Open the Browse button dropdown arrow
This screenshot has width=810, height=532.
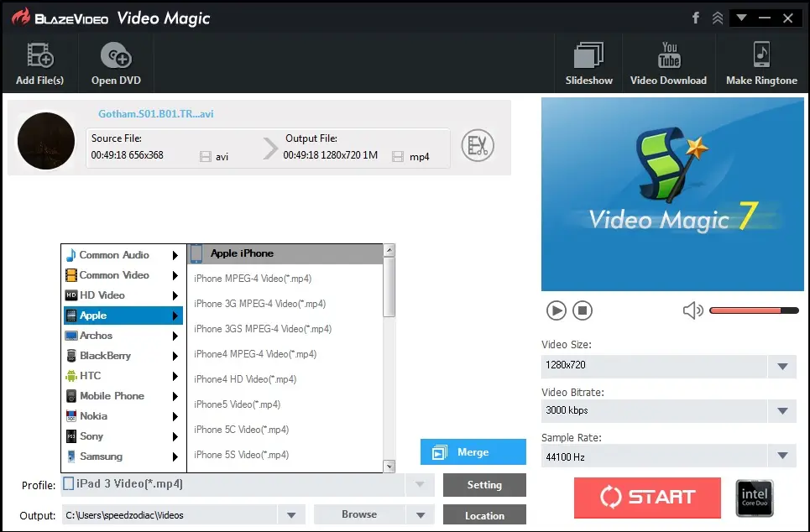pyautogui.click(x=421, y=515)
